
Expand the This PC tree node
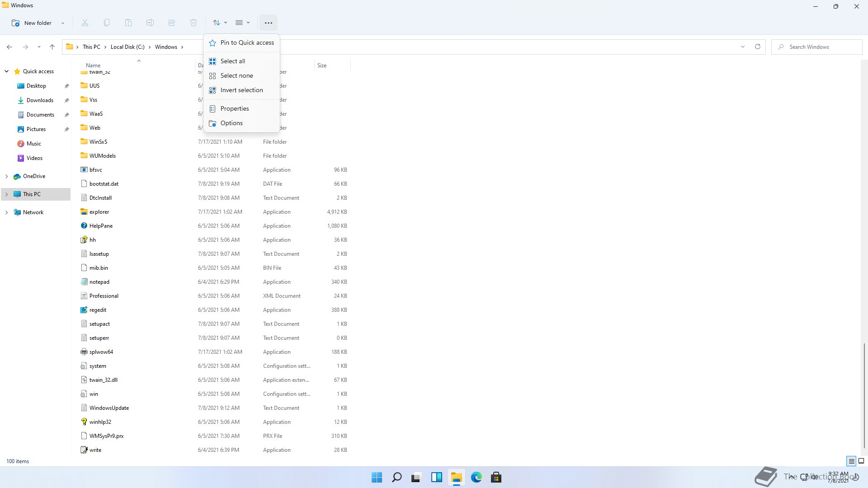coord(6,194)
